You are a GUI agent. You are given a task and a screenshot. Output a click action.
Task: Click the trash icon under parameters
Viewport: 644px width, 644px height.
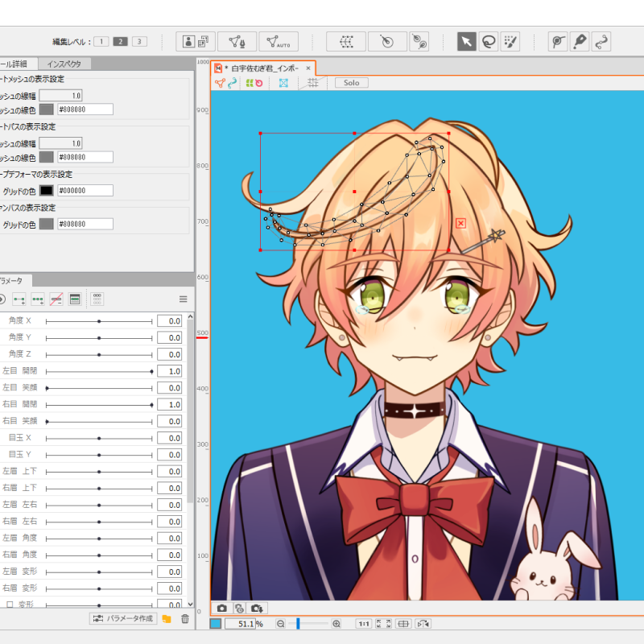click(185, 618)
